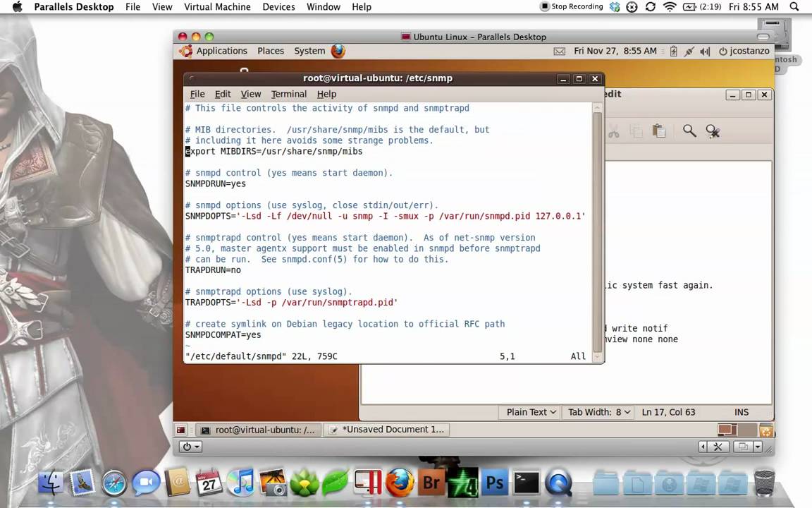Launch Photoshop from the dock
The image size is (812, 508).
pyautogui.click(x=495, y=483)
